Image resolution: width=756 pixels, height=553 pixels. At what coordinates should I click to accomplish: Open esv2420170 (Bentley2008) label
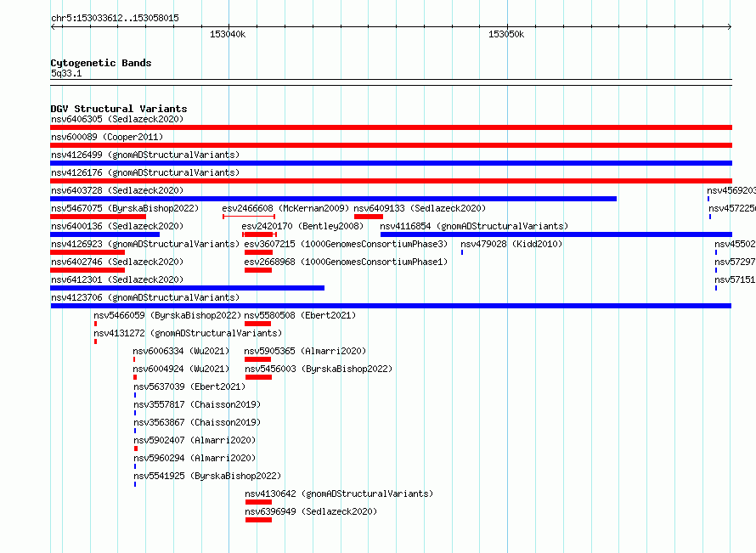tap(302, 226)
